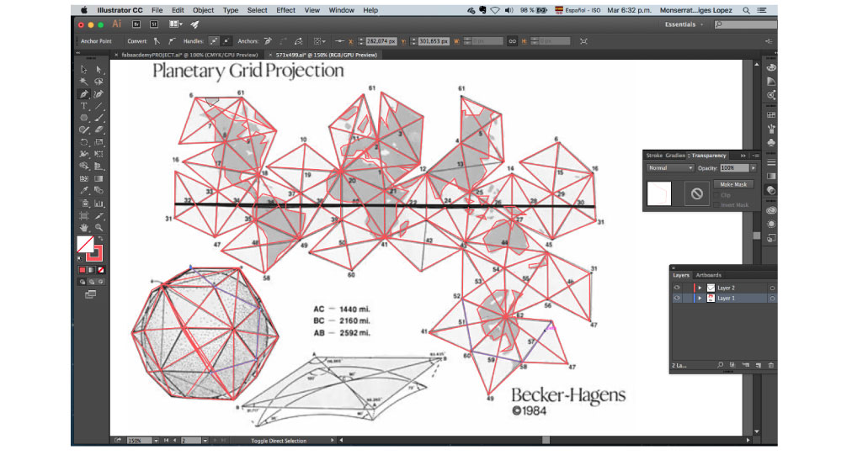Switch to the Artboards tab
Image resolution: width=868 pixels, height=455 pixels.
(709, 275)
